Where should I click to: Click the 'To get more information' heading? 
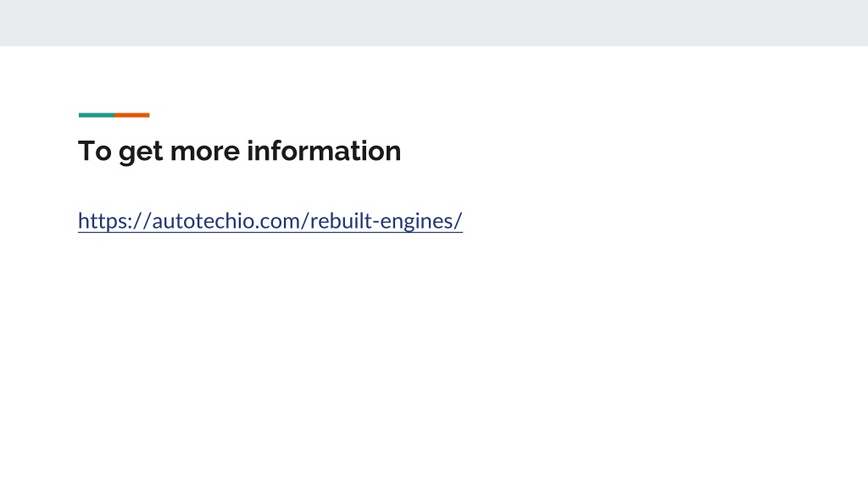[x=239, y=151]
